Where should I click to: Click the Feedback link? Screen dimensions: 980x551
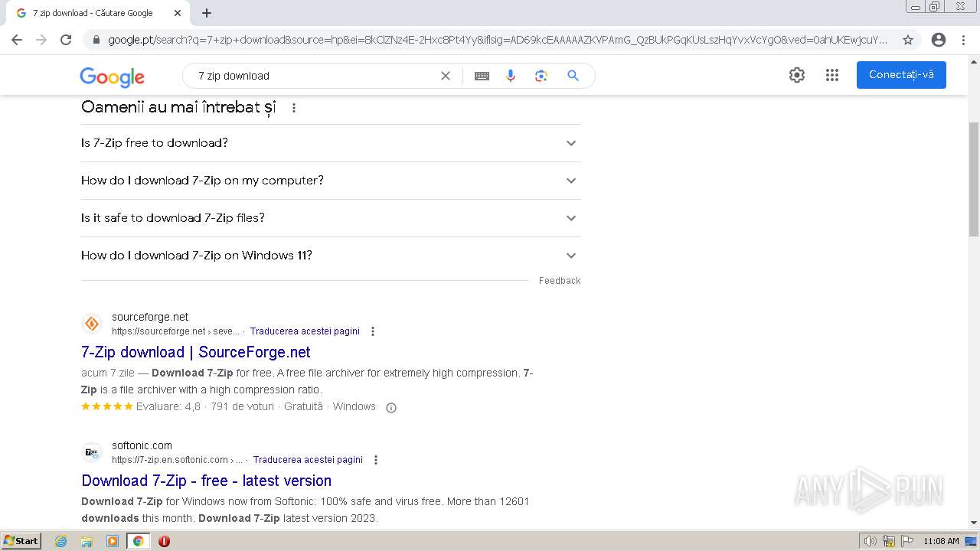(560, 281)
